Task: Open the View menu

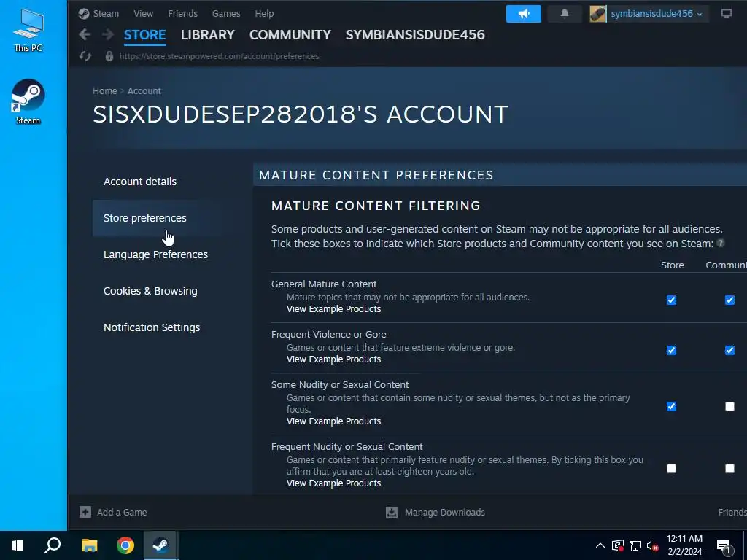Action: click(x=144, y=14)
